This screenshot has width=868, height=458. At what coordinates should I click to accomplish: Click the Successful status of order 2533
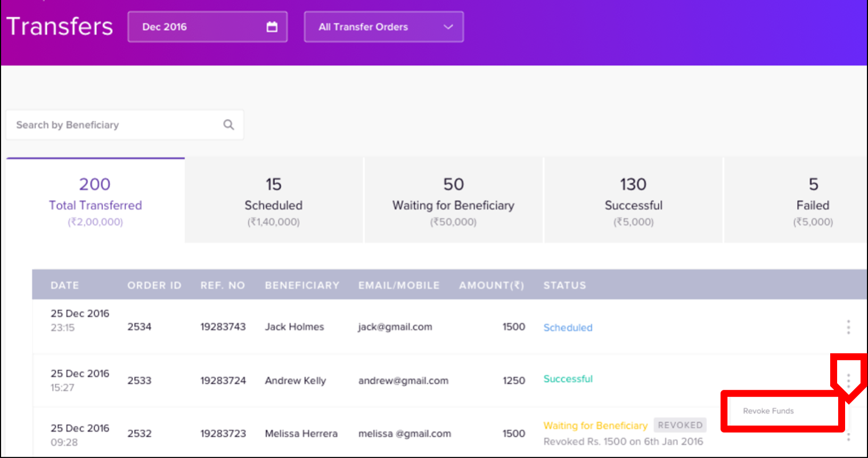[x=568, y=379]
